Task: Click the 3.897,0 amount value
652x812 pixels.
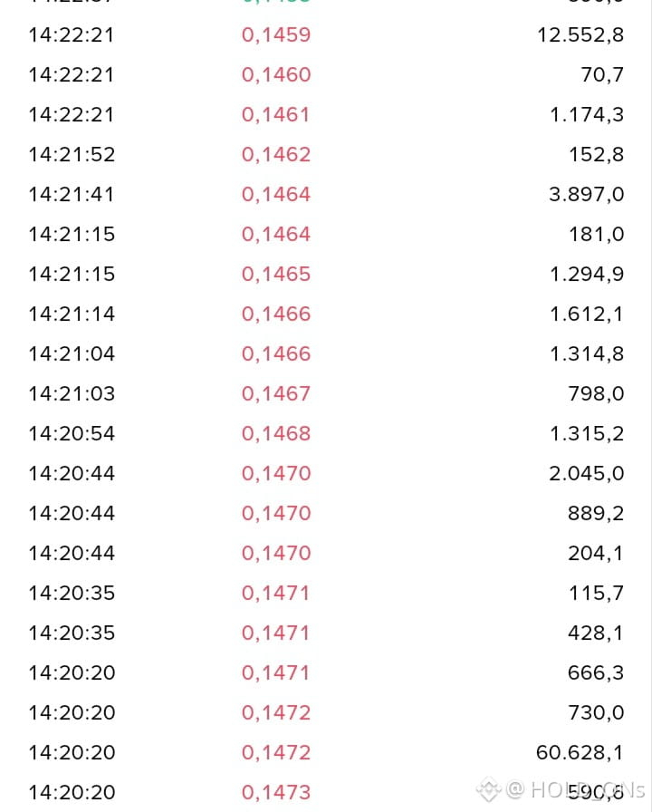Action: coord(586,195)
